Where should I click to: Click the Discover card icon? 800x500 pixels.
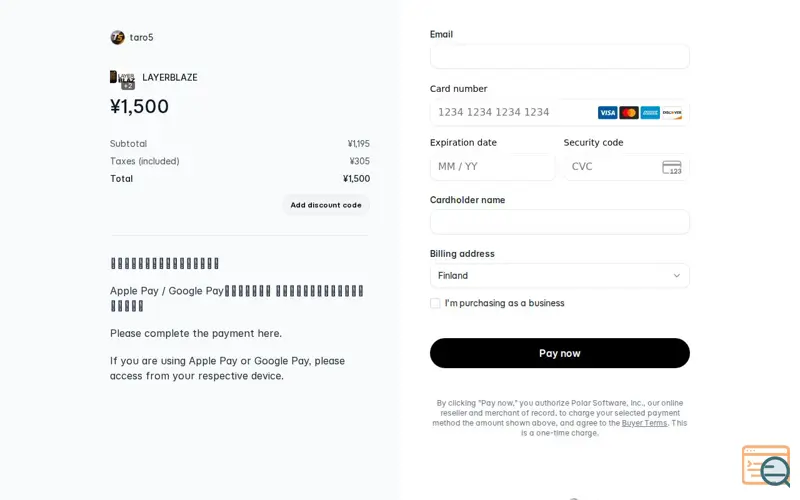point(672,113)
